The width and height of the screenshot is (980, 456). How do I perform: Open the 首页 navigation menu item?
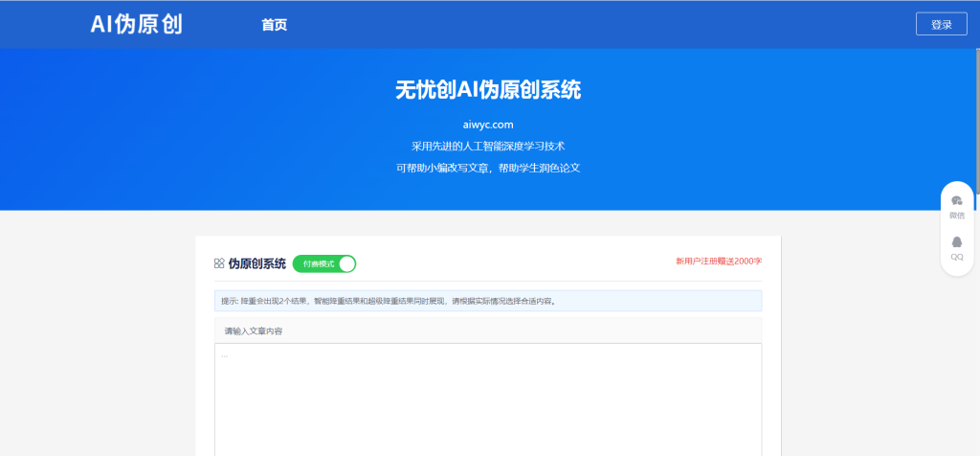coord(274,25)
